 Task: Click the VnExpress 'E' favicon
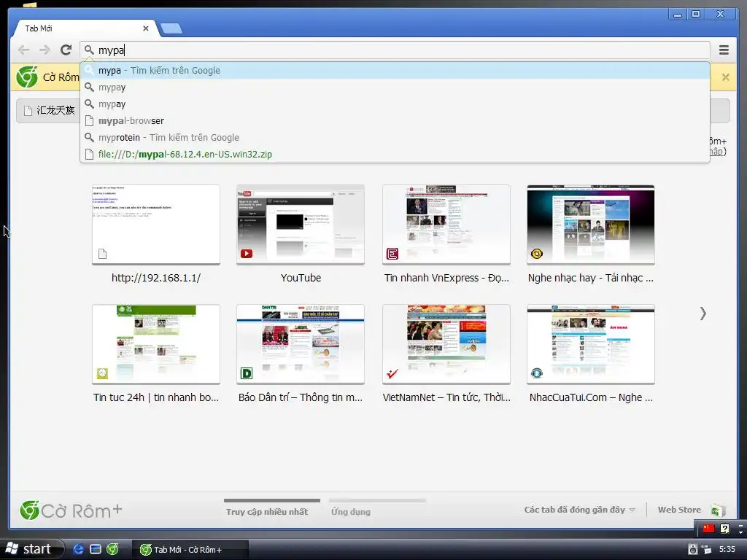pos(392,254)
